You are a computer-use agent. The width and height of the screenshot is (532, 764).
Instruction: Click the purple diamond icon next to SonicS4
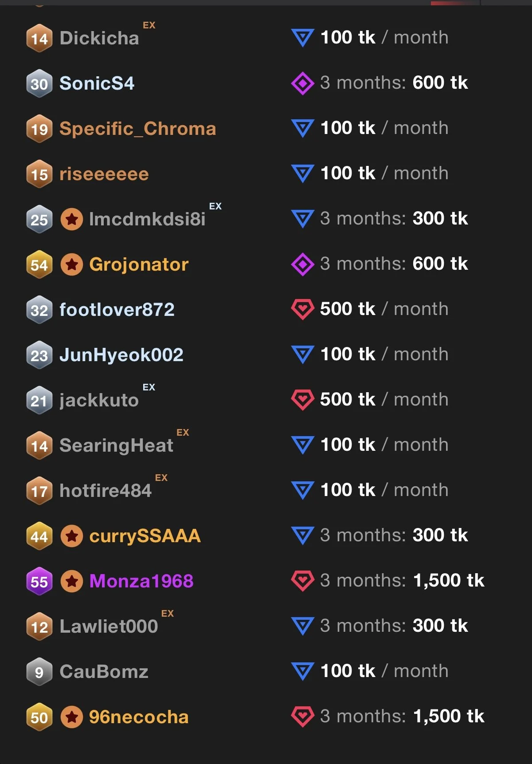[x=303, y=83]
